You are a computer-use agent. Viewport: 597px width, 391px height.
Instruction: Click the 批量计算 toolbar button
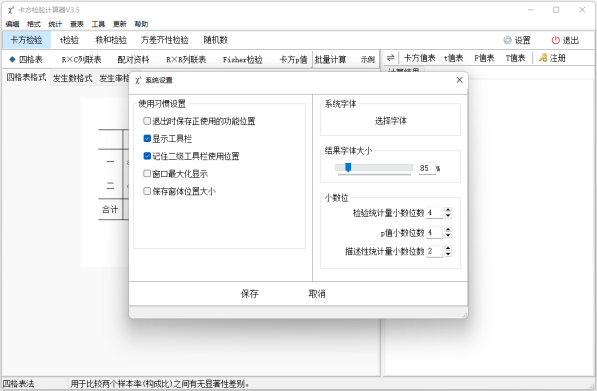[x=330, y=59]
